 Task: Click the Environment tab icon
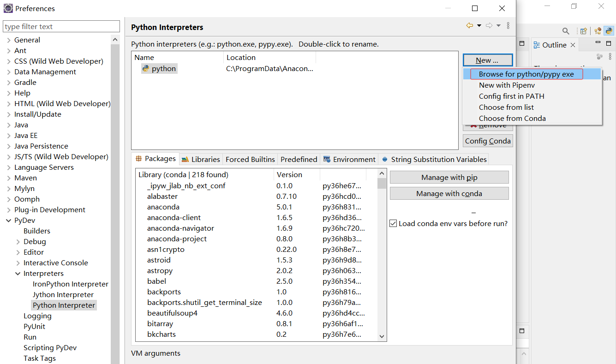pos(327,159)
